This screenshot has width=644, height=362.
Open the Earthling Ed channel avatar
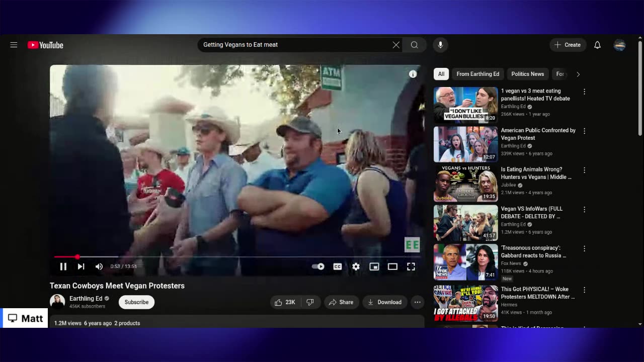pyautogui.click(x=57, y=302)
